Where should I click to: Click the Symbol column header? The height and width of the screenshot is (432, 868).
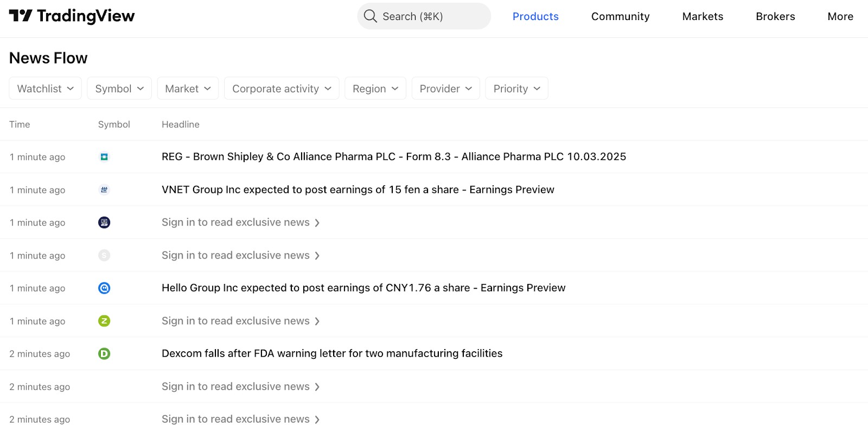[114, 124]
